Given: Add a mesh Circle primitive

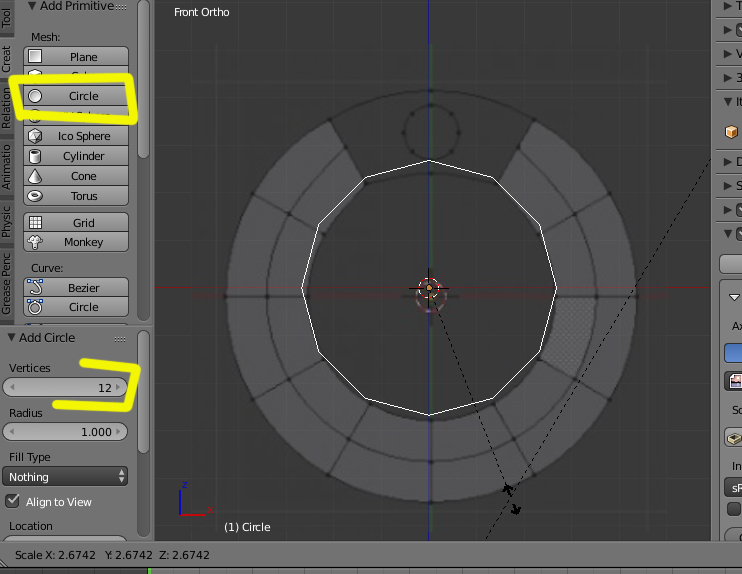Looking at the screenshot, I should point(76,96).
